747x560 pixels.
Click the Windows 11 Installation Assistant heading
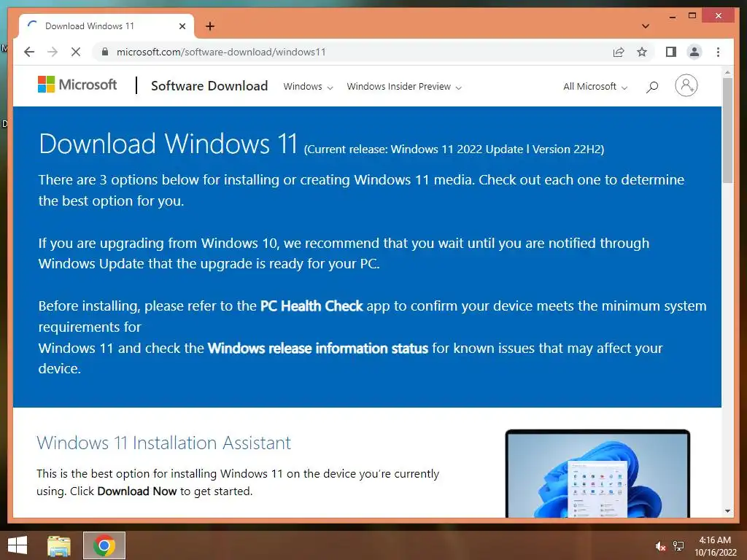163,443
